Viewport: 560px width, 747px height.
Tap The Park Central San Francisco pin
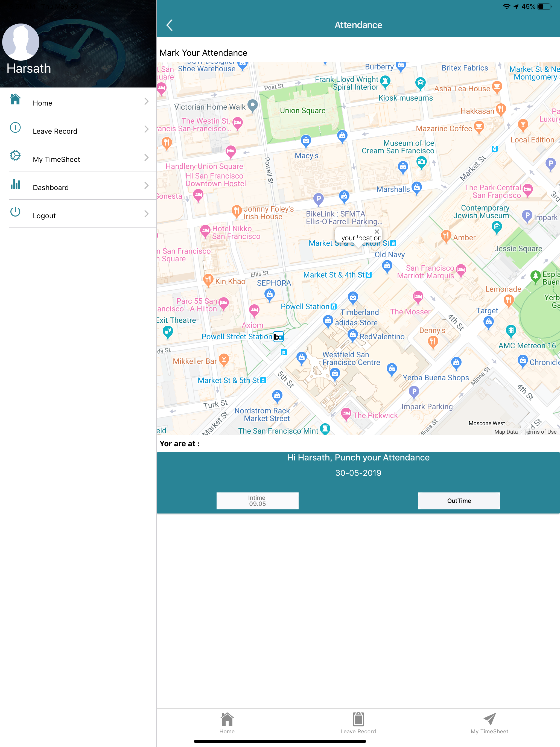(527, 190)
